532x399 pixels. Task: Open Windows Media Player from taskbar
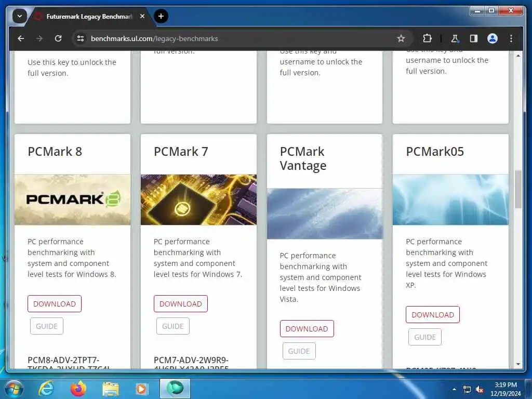(x=141, y=389)
